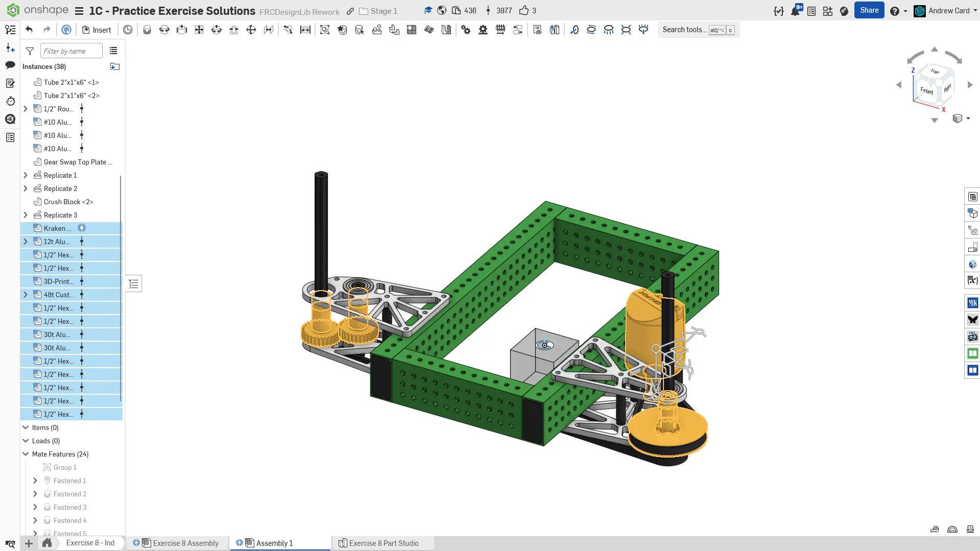The width and height of the screenshot is (980, 551).
Task: Open the notifications bell
Action: (795, 11)
